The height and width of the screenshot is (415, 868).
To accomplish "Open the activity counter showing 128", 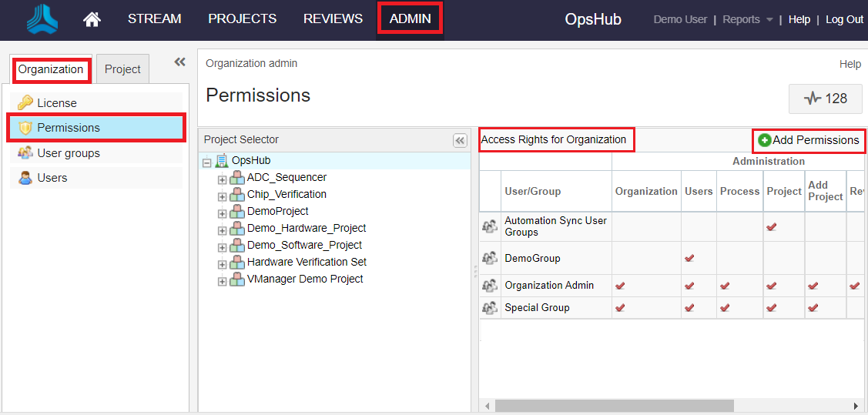I will pyautogui.click(x=825, y=99).
